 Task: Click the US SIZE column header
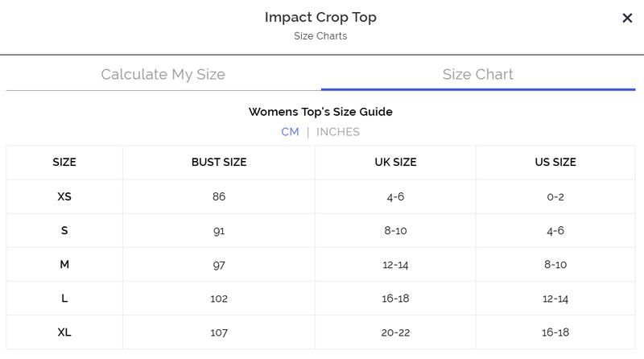(555, 162)
